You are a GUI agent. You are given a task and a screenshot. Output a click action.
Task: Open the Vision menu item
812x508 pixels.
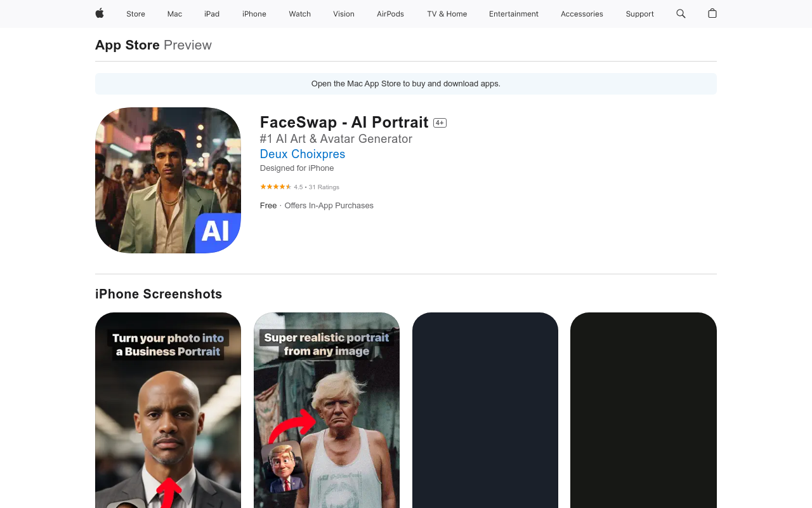coord(344,14)
